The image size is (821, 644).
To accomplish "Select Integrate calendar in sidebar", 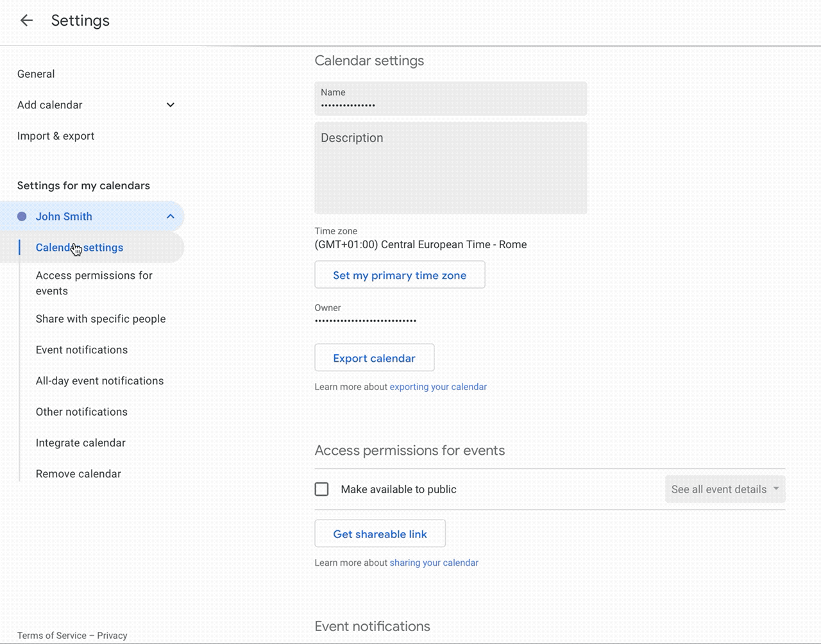I will (81, 443).
